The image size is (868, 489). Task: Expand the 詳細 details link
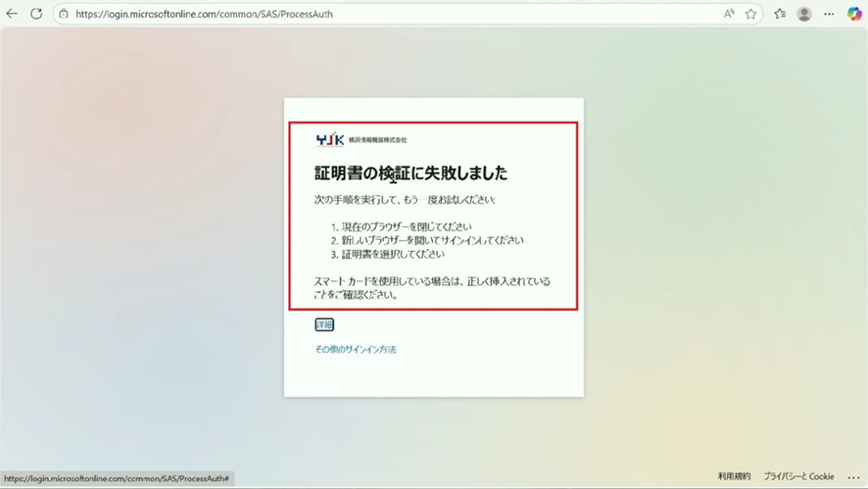click(x=324, y=324)
